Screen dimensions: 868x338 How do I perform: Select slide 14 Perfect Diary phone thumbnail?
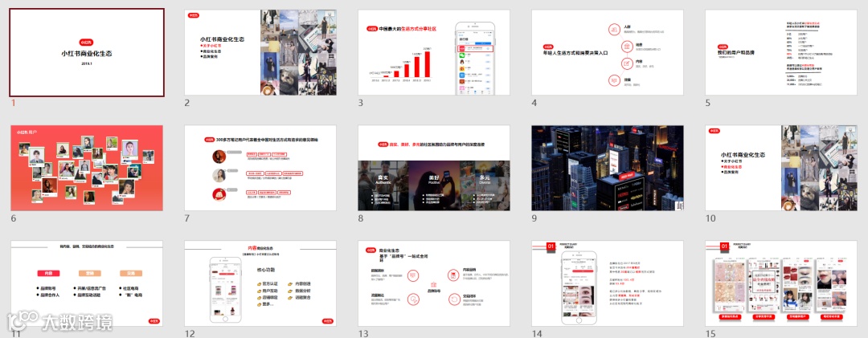point(608,283)
